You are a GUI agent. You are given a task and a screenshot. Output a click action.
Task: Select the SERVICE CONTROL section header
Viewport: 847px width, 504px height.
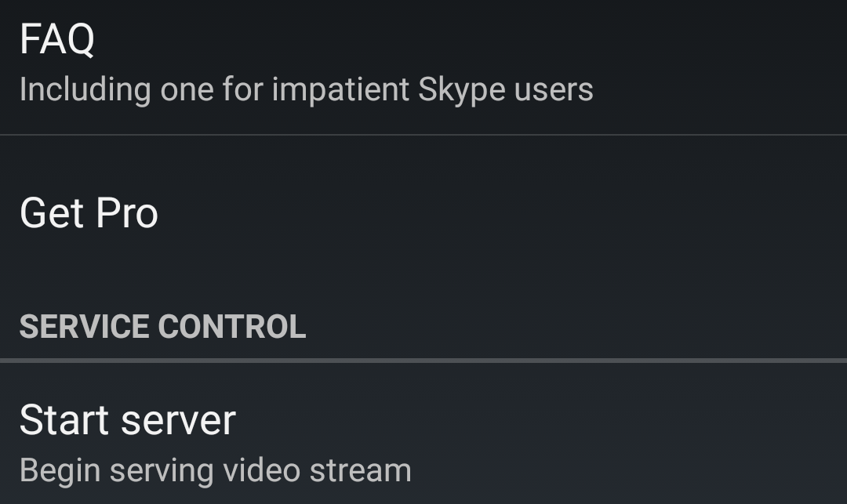[x=162, y=327]
